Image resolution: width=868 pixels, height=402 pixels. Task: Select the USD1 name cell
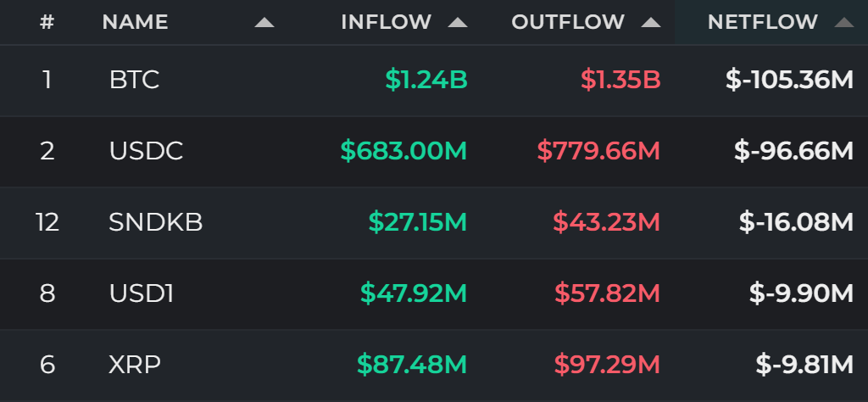(142, 293)
